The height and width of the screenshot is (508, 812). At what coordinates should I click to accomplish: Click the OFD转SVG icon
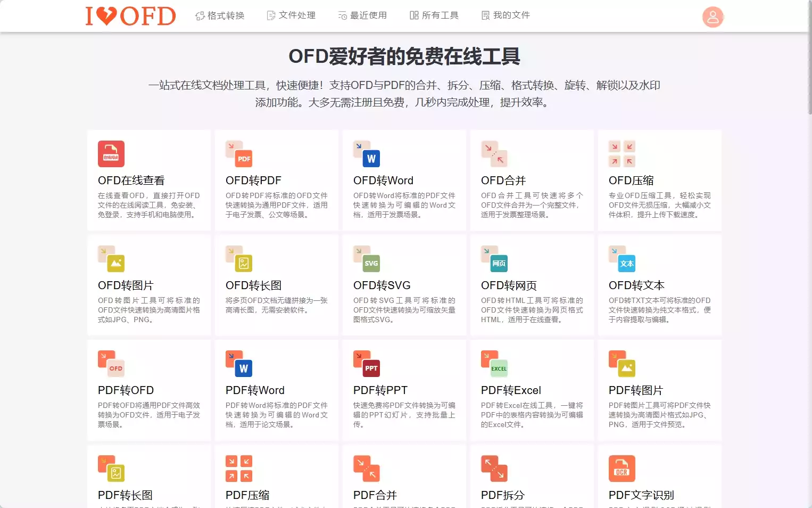(367, 259)
